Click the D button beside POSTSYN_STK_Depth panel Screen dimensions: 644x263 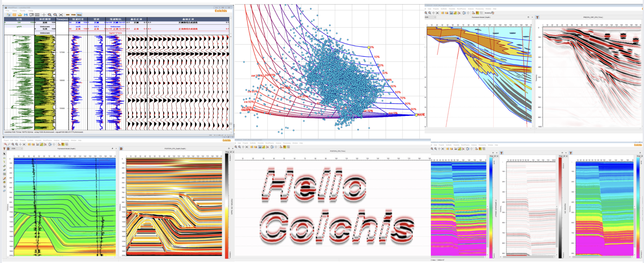pos(121,149)
